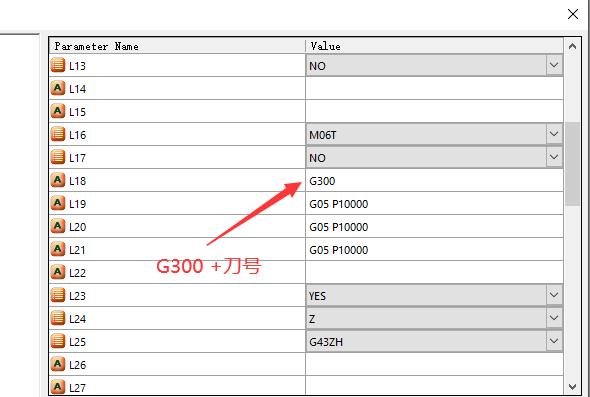Click the A icon beside L26
590x397 pixels.
click(58, 364)
